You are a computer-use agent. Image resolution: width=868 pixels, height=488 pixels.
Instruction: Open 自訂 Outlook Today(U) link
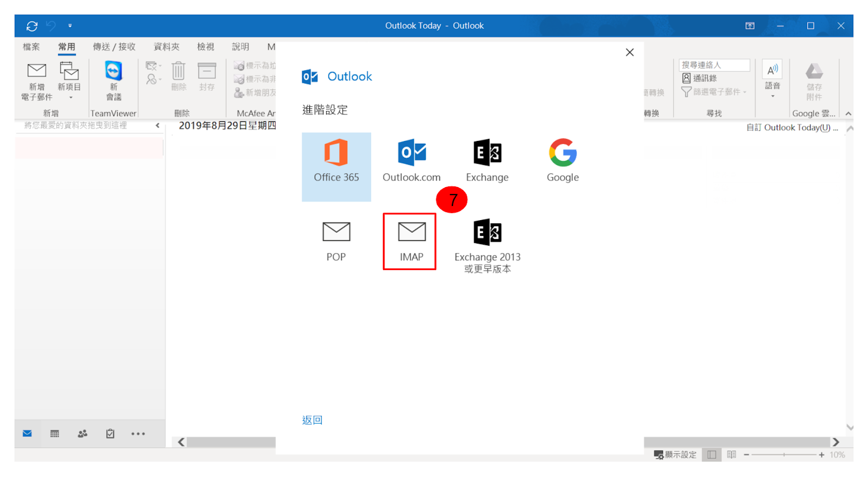pyautogui.click(x=792, y=128)
